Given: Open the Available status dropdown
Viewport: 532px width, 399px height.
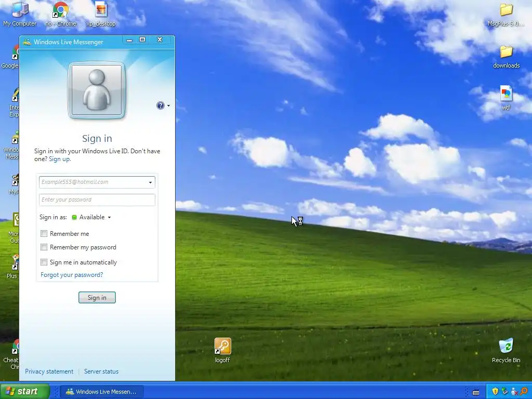Looking at the screenshot, I should tap(91, 217).
